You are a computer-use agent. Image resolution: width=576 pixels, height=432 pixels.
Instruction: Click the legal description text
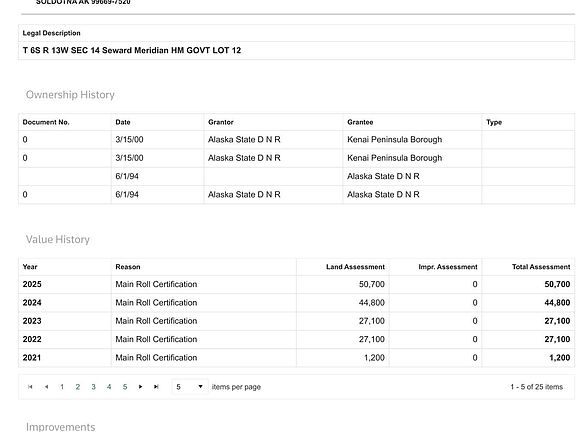click(132, 50)
